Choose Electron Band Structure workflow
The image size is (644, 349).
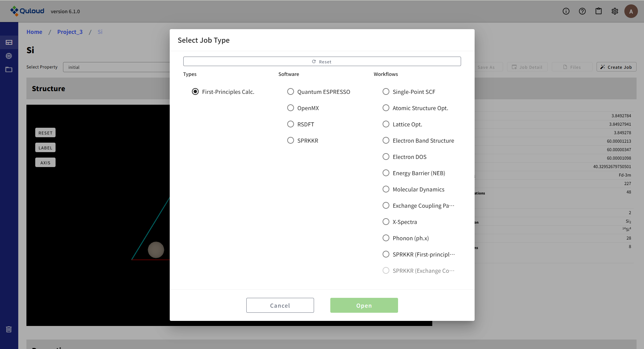tap(386, 141)
